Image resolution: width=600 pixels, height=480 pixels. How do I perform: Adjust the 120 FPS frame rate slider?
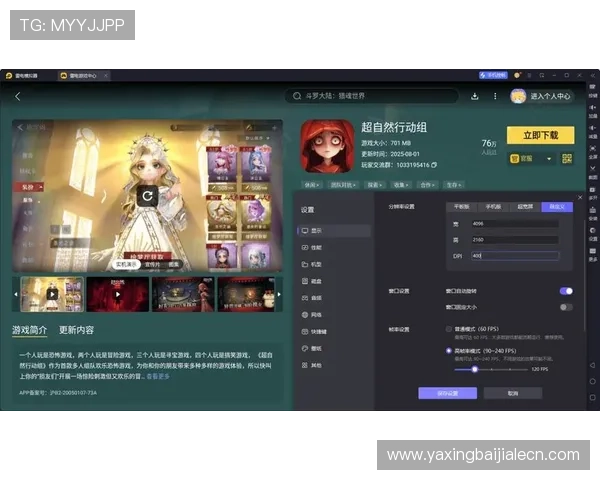[474, 369]
